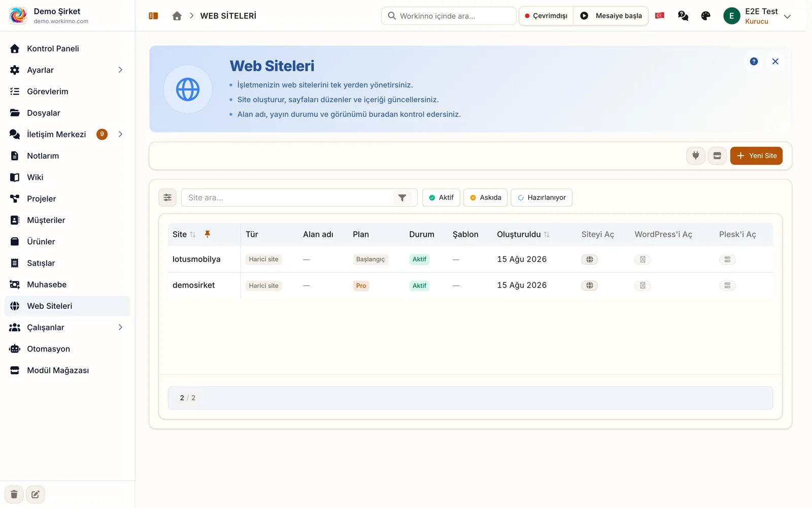Viewport: 812px width, 508px height.
Task: Open Plesk icon for lotusmobilya
Action: pos(727,260)
